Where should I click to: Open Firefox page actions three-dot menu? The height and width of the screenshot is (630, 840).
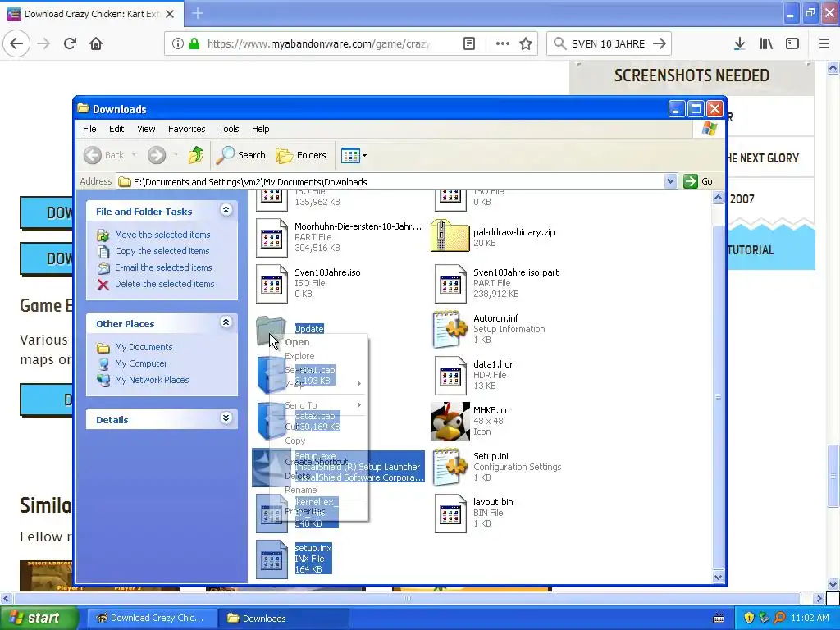pos(503,43)
